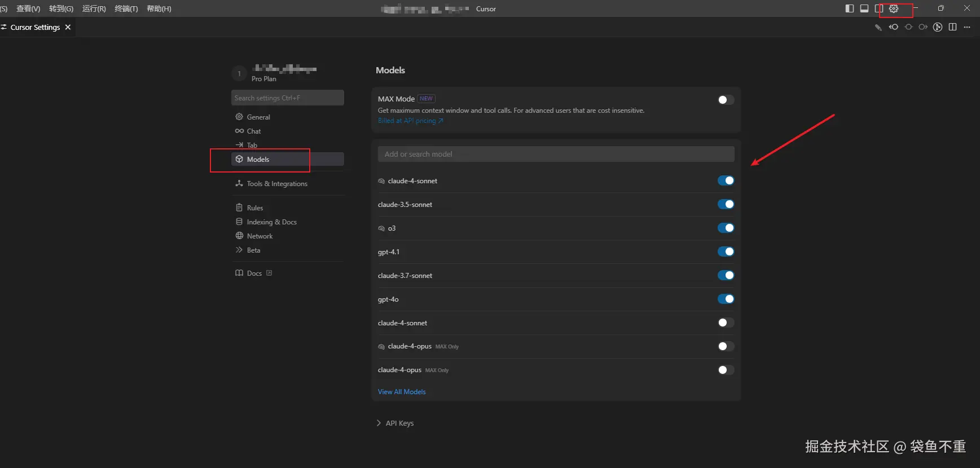The height and width of the screenshot is (468, 980).
Task: Go to previous change arrow icon
Action: pos(894,27)
